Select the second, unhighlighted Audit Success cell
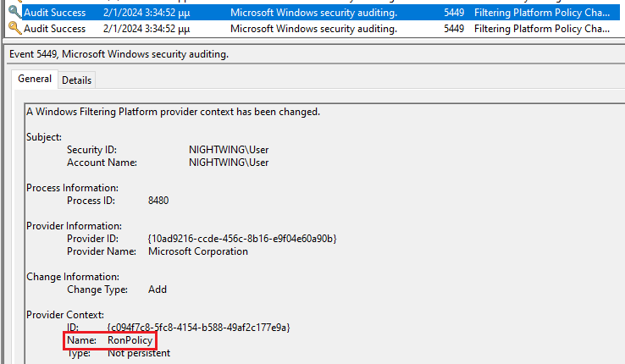625x364 pixels. (54, 29)
